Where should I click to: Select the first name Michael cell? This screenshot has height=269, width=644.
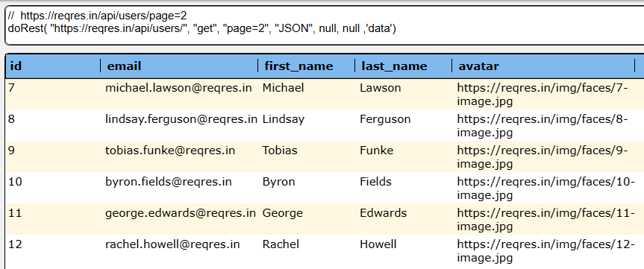coord(283,87)
